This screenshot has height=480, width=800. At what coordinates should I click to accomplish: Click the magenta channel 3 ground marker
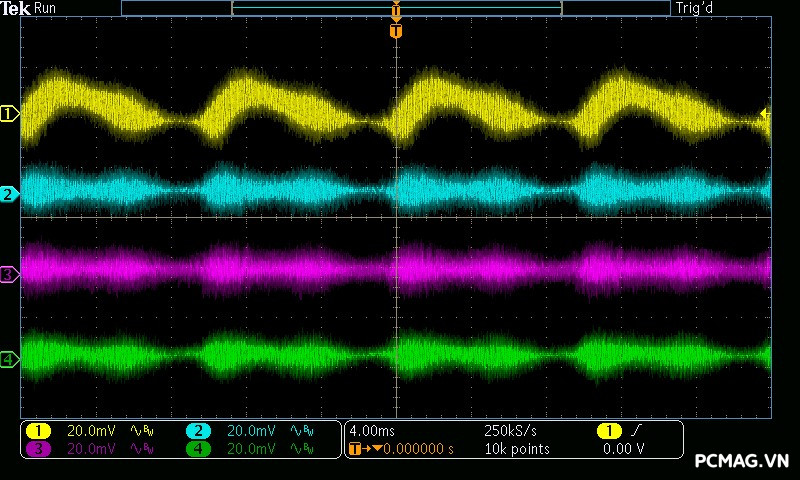10,274
